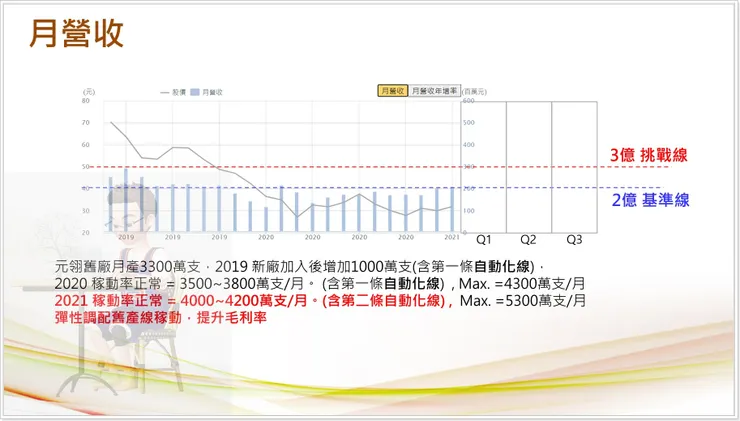Click the 2021 x-axis label
740x421 pixels.
452,237
